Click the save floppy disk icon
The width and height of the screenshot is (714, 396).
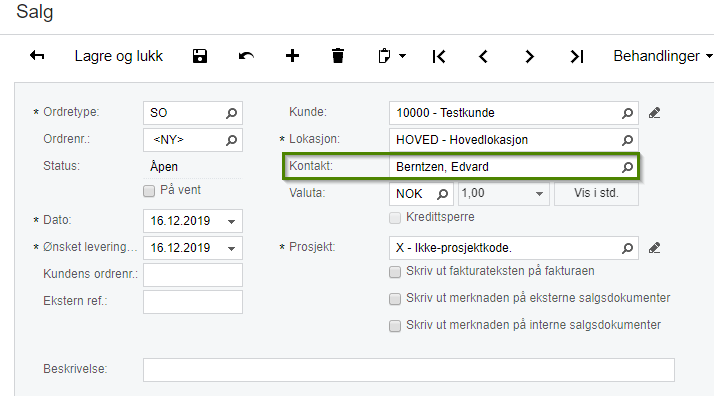(200, 56)
